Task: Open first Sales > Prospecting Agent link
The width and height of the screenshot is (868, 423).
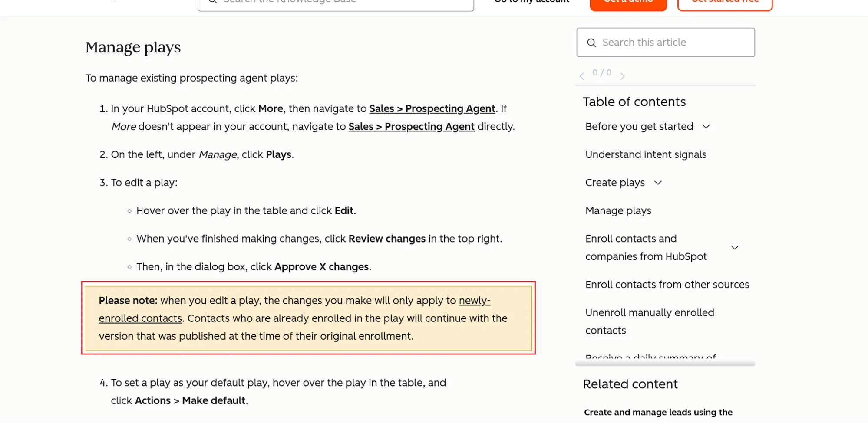Action: point(432,108)
